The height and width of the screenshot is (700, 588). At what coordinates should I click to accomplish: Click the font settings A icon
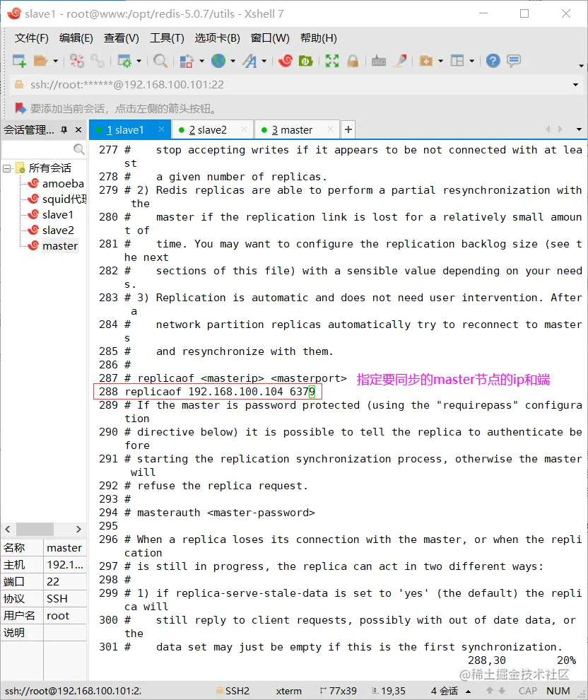(250, 61)
